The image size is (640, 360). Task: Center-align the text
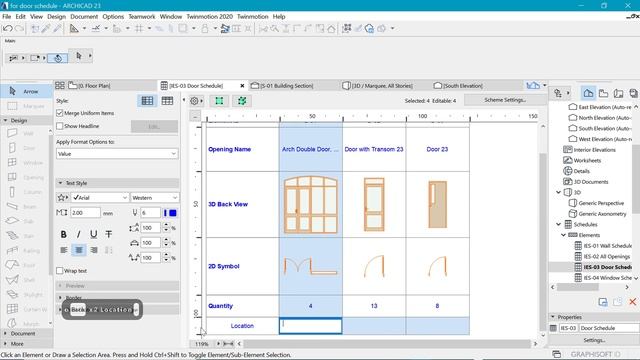(79, 250)
